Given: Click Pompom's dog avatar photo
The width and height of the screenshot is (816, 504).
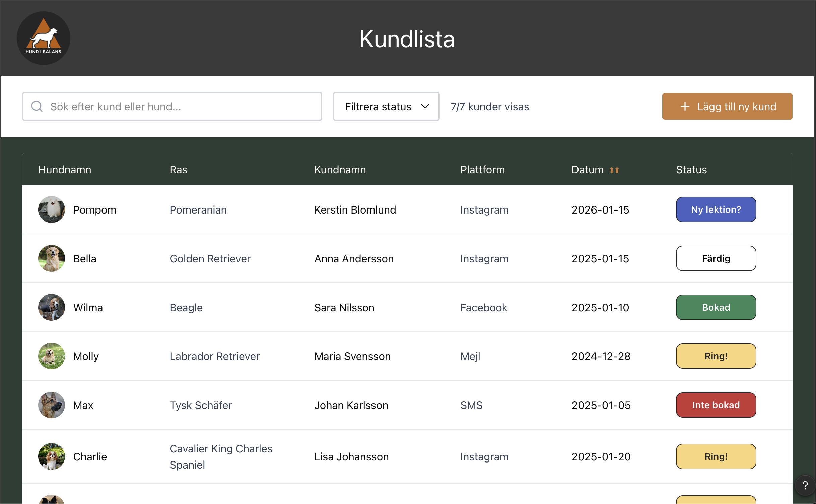Looking at the screenshot, I should click(x=52, y=209).
